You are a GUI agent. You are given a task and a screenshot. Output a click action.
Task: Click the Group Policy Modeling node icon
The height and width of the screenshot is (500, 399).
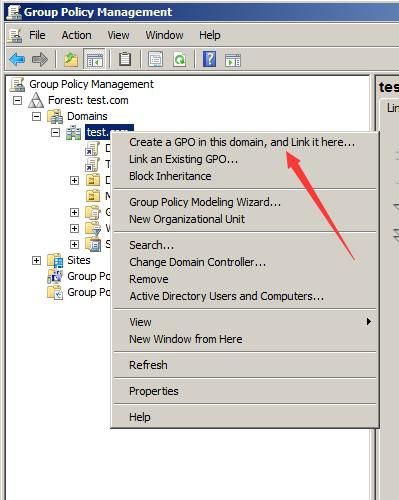click(x=55, y=276)
